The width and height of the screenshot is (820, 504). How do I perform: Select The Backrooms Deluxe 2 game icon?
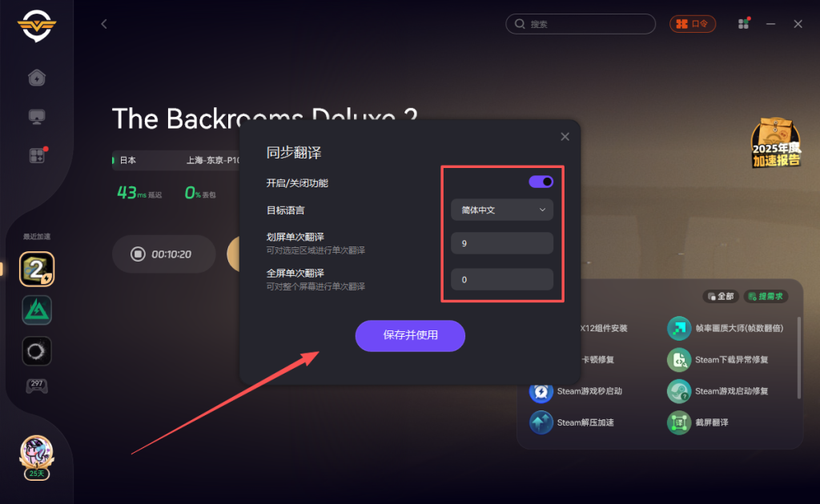click(37, 269)
